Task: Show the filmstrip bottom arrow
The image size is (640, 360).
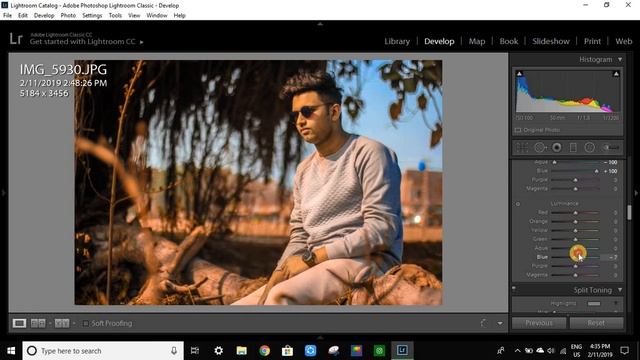Action: 320,338
